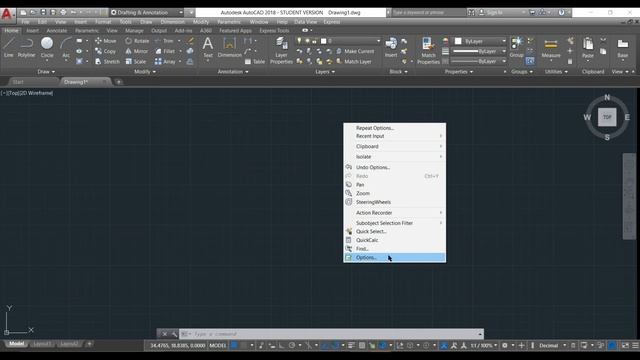Viewport: 640px width, 360px height.
Task: Expand the Modify panel
Action: 145,71
